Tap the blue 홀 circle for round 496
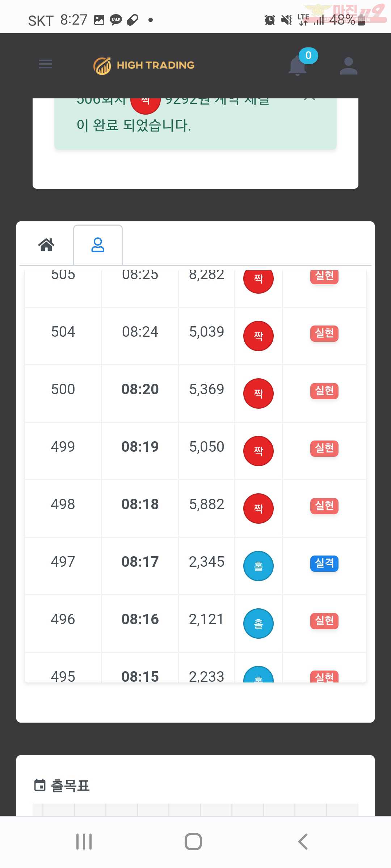Viewport: 391px width, 868px height. click(258, 624)
